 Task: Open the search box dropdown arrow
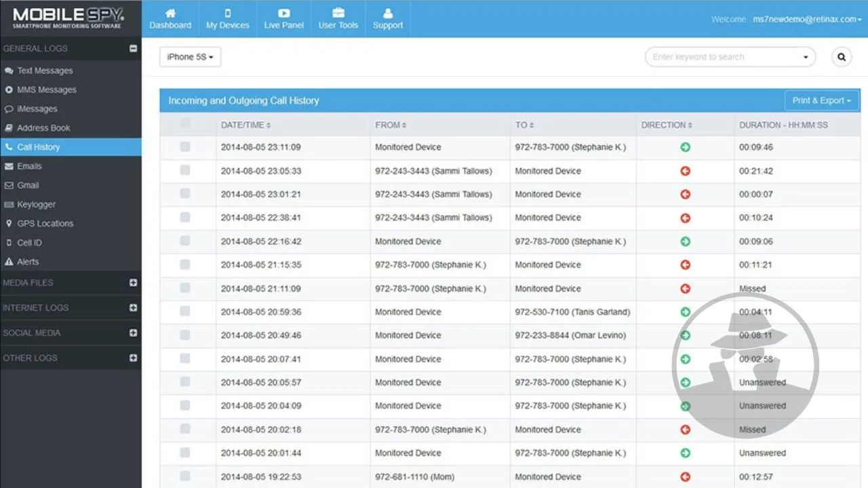806,57
